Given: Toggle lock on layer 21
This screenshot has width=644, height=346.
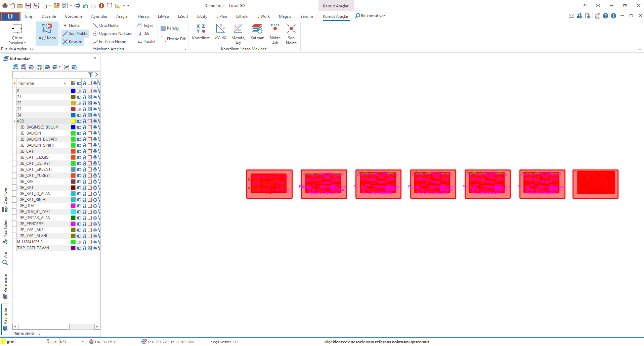Looking at the screenshot, I should 84,97.
